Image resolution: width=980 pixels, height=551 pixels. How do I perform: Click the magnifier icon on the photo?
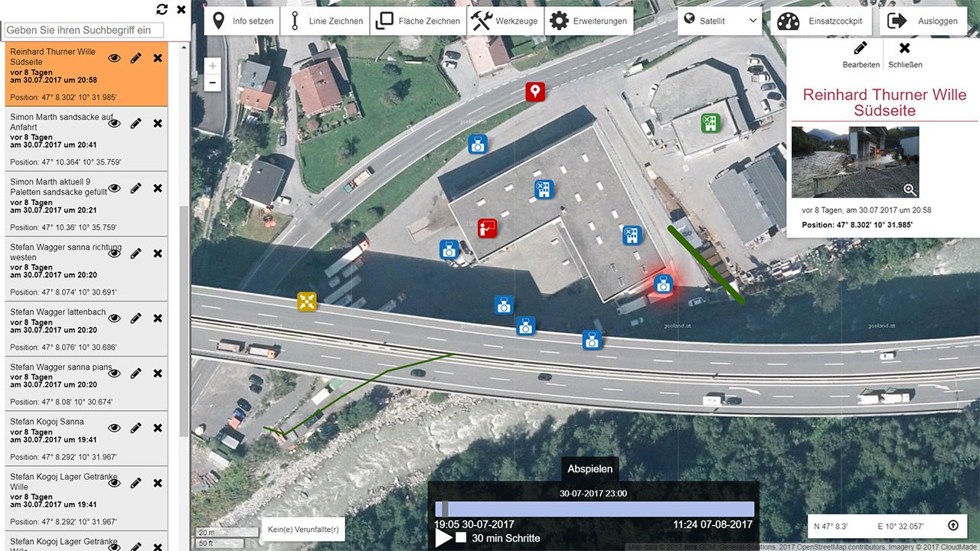(x=910, y=190)
